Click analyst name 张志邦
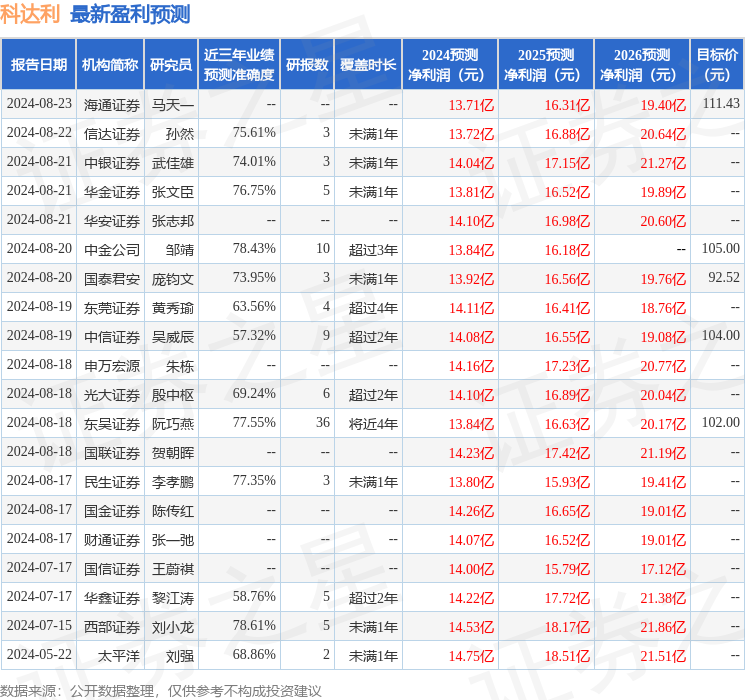745x700 pixels. point(172,221)
